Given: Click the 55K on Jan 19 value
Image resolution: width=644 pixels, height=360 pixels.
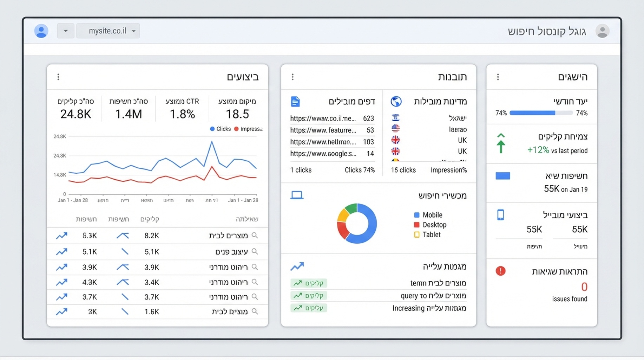Looking at the screenshot, I should coord(566,189).
